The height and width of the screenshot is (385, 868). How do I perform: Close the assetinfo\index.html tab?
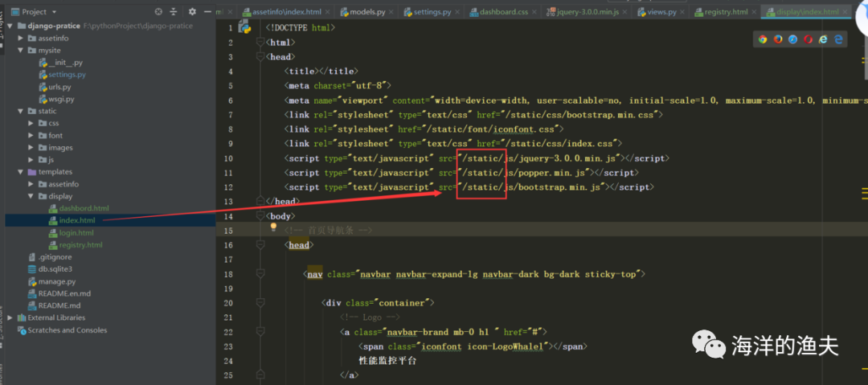click(328, 11)
